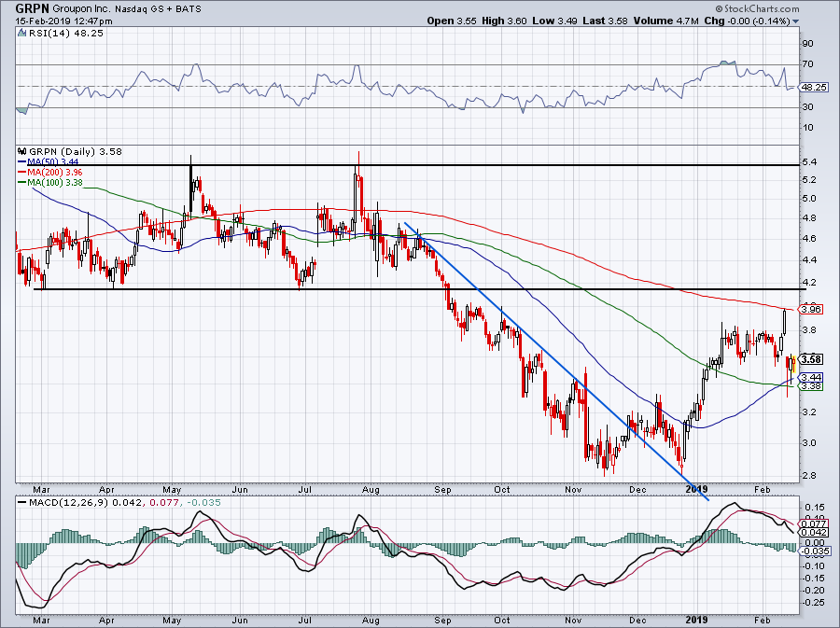Click the 'MA(50) 3.44' legend entry
840x628 pixels.
49,161
